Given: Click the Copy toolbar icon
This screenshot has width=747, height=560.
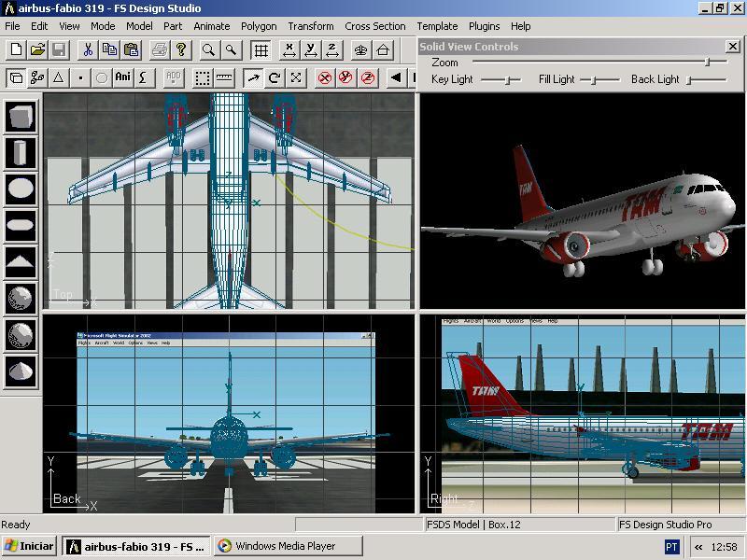Looking at the screenshot, I should pos(109,49).
